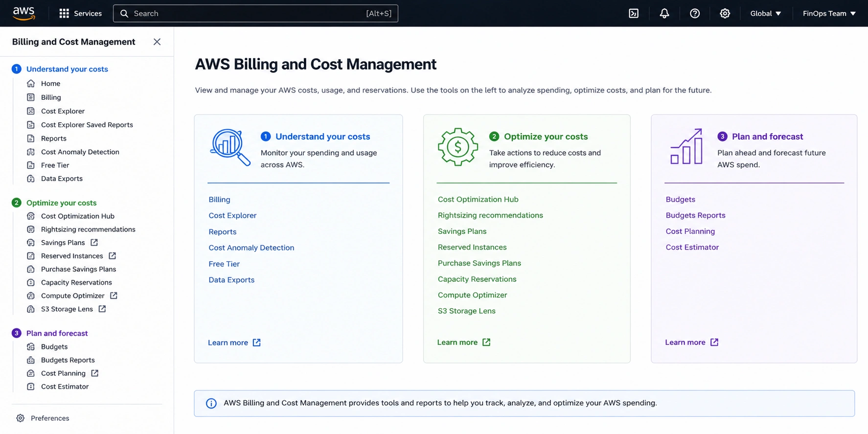Click the bar chart icon on Plan card
Screen dimensions: 868x434
pos(686,146)
